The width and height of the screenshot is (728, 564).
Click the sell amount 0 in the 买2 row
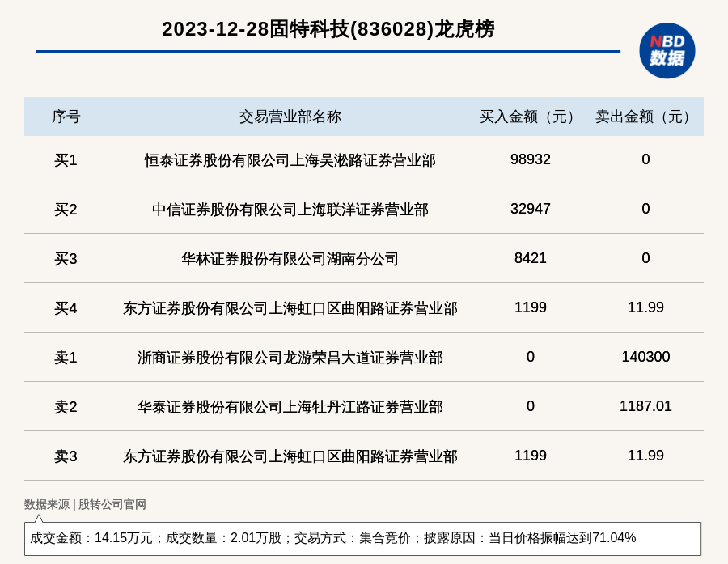[x=645, y=209]
